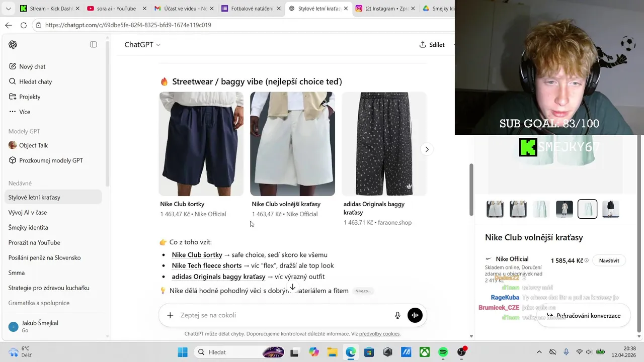The height and width of the screenshot is (362, 644).
Task: Show next products with carousel arrow
Action: tap(427, 149)
